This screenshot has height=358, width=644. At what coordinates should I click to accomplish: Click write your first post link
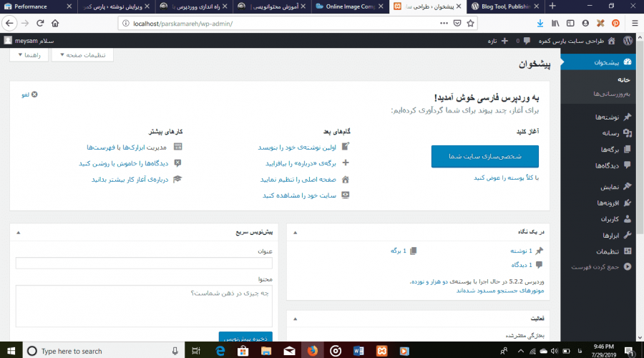[x=297, y=147]
